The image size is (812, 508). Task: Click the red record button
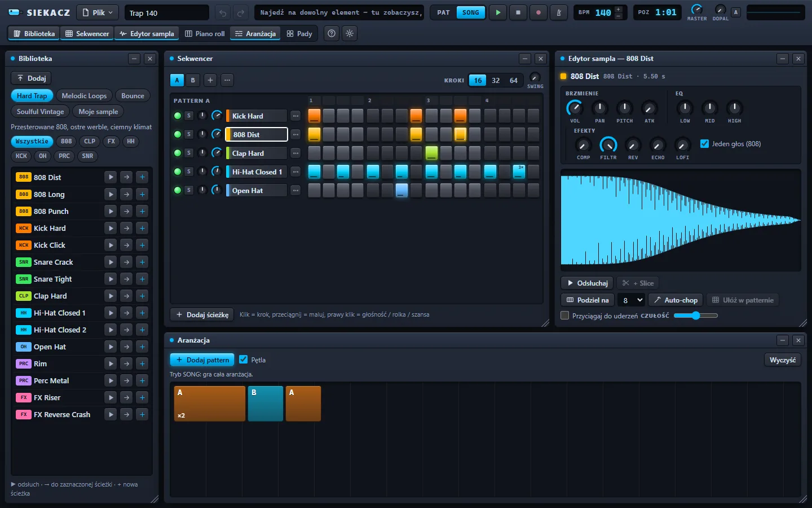point(539,12)
